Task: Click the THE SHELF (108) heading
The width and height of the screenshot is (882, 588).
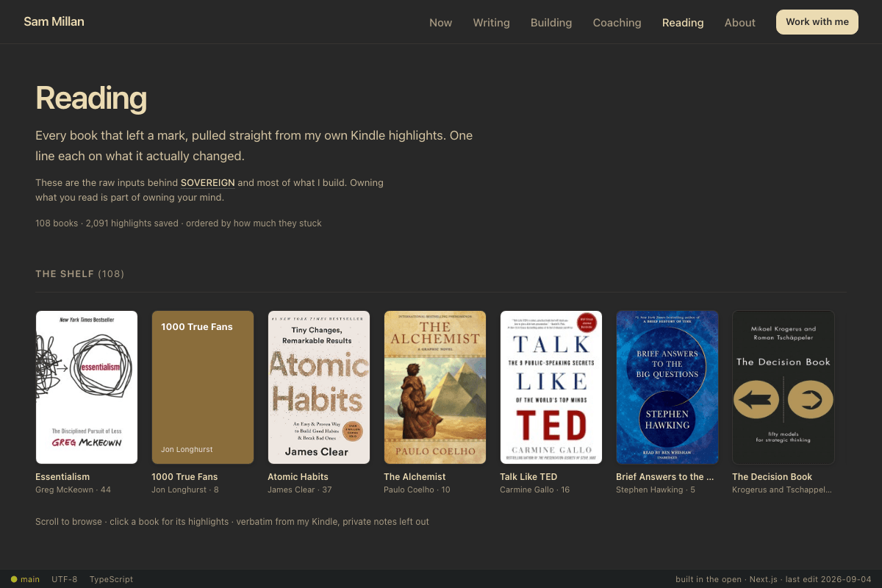Action: [80, 274]
